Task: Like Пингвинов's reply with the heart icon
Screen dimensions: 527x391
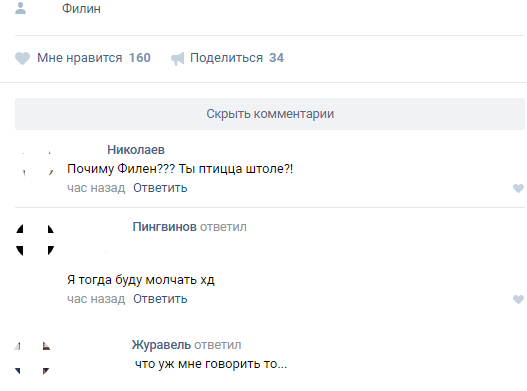Action: coord(518,299)
